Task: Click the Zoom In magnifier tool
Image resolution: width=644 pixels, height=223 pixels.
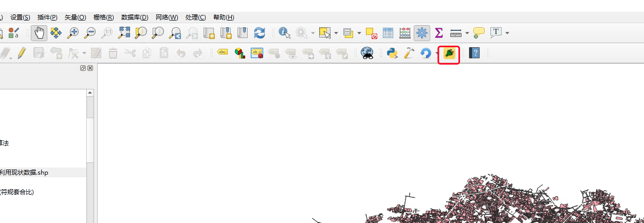Action: (73, 33)
